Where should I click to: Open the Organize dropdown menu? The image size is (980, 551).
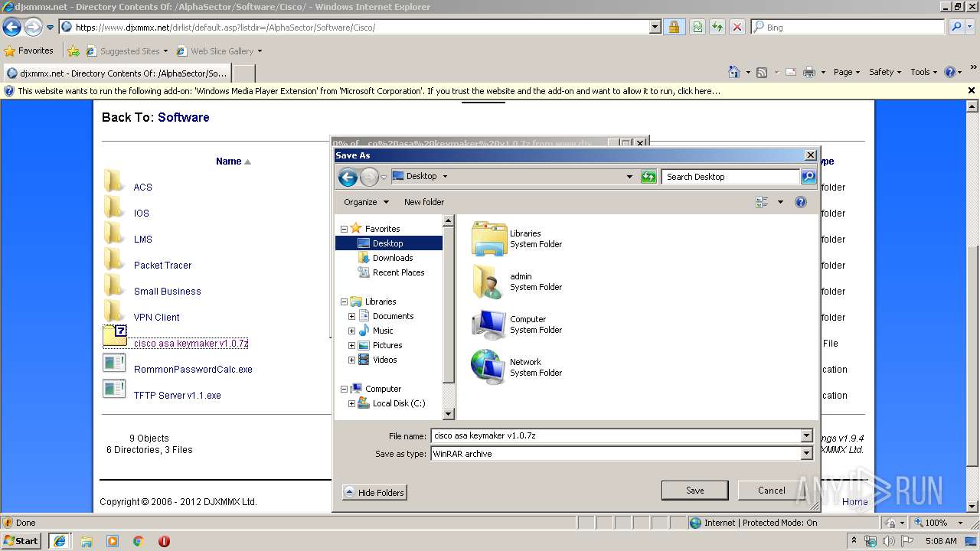coord(366,202)
